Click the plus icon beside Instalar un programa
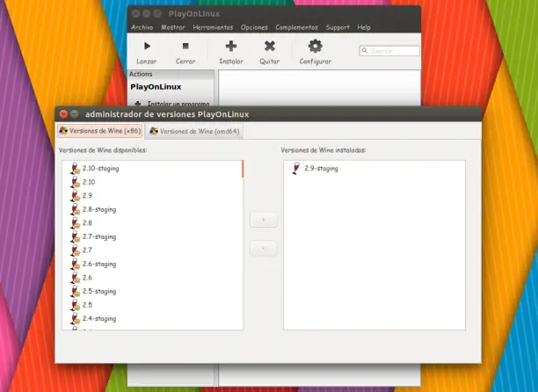The image size is (538, 392). coord(138,103)
